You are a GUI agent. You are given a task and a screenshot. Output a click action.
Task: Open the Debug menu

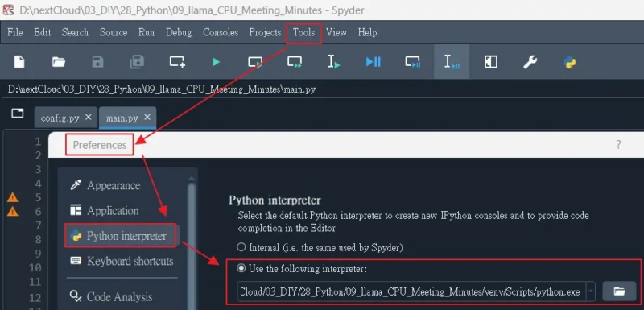point(179,32)
